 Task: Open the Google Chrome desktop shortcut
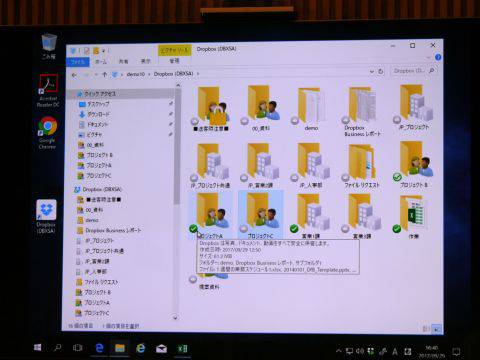pyautogui.click(x=47, y=132)
